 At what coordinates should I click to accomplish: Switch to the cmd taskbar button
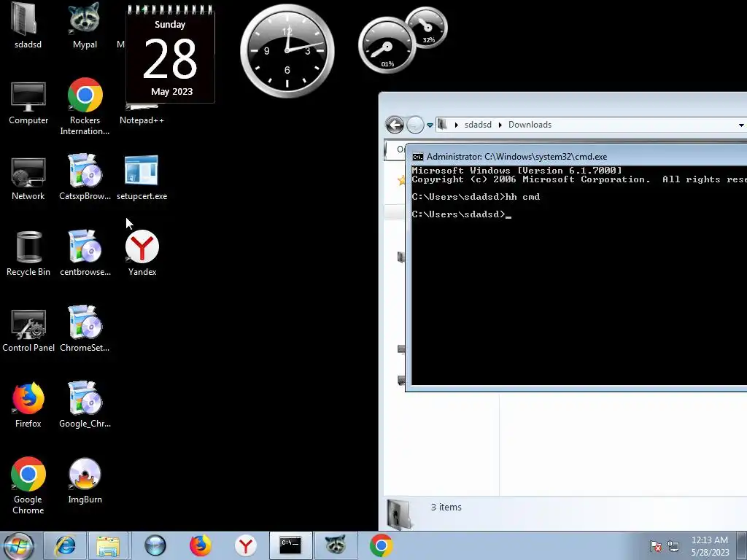290,545
